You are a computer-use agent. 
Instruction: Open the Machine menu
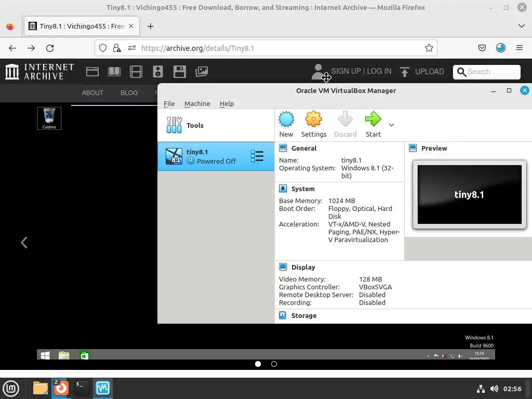197,104
